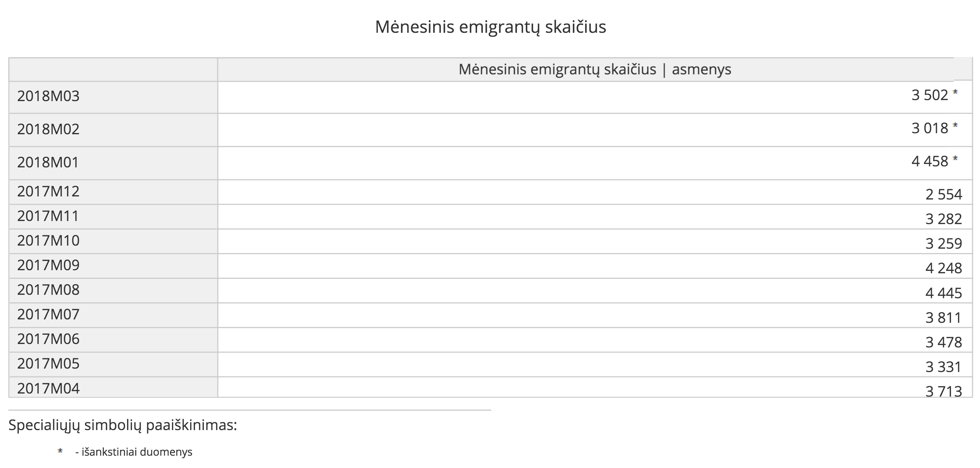Viewport: 980px width, 468px height.
Task: Click the page title Mėnesinis emigrantų skaičius
Action: (x=490, y=27)
